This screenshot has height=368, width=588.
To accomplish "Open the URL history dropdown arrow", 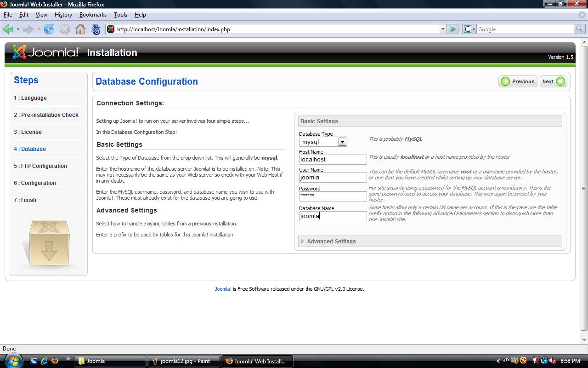I will tap(443, 29).
